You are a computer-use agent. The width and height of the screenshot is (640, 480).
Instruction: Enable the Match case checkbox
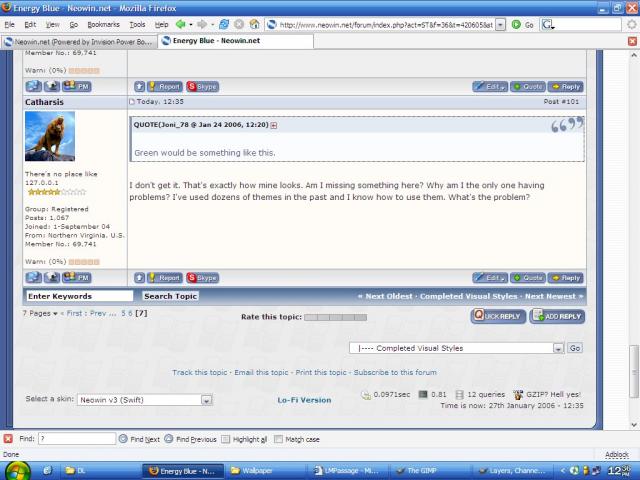pyautogui.click(x=278, y=439)
